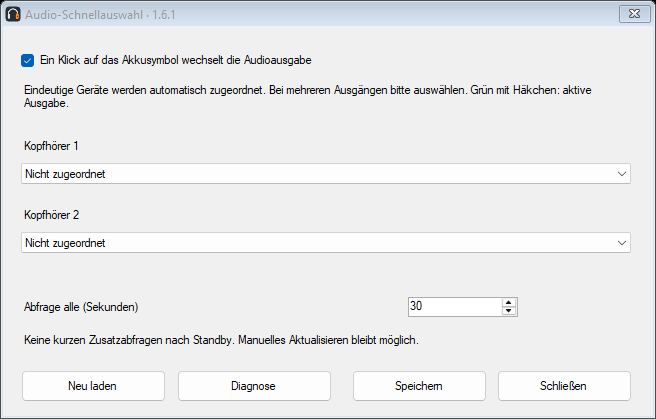Click the 'Keine kurzen Zusatzabfragen nach Standby' text

(128, 340)
